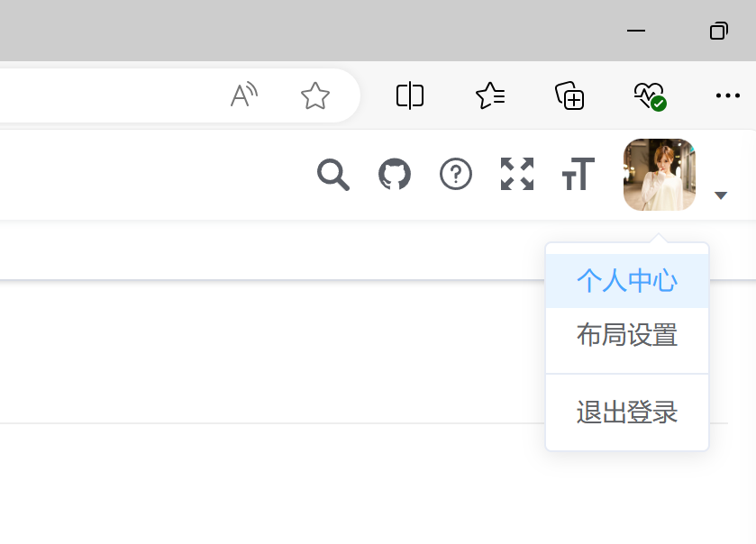Choose 布局设置 in the user menu
Screen dimensions: 756x544
[x=627, y=335]
